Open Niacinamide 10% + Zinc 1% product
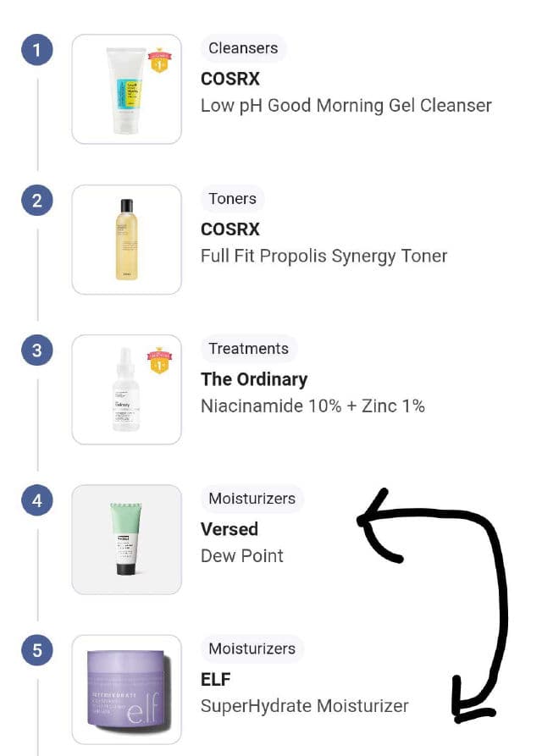 point(312,406)
